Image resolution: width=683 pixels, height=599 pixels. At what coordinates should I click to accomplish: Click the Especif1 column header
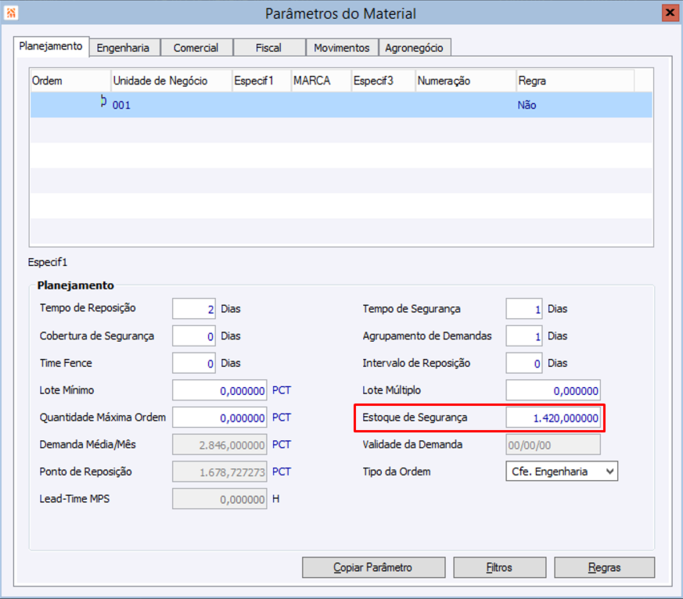pos(261,81)
